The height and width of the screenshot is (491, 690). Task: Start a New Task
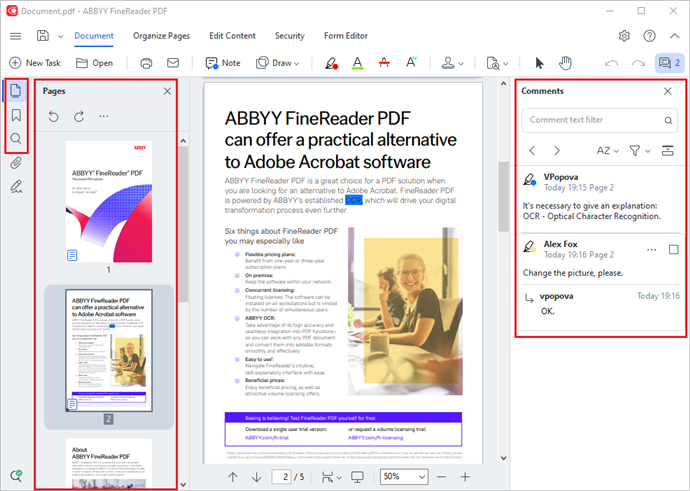coord(35,63)
